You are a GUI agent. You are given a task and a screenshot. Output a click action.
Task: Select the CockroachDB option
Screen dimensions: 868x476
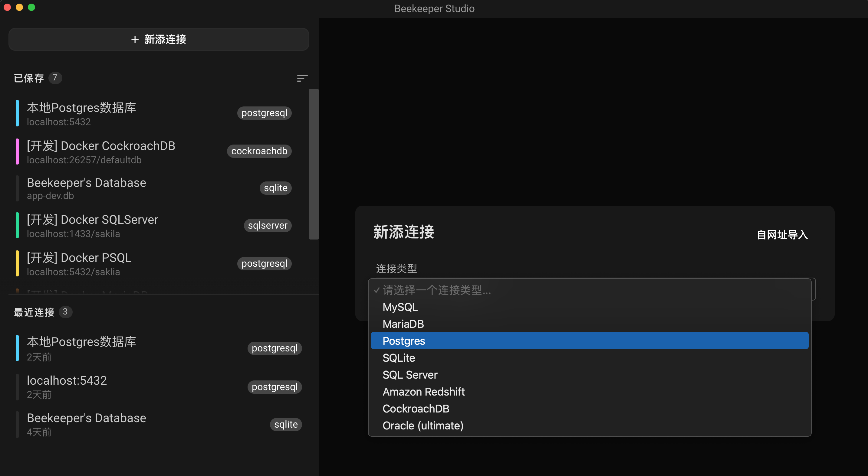(416, 408)
